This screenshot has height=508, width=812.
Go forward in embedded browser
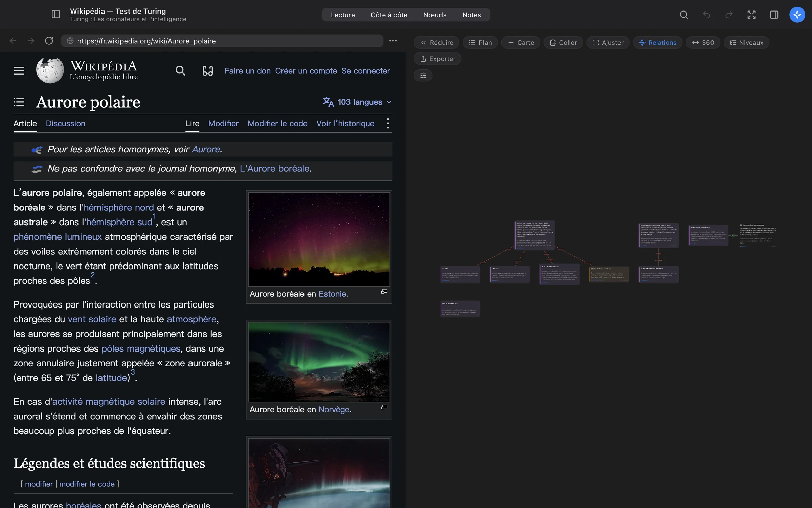(x=31, y=41)
